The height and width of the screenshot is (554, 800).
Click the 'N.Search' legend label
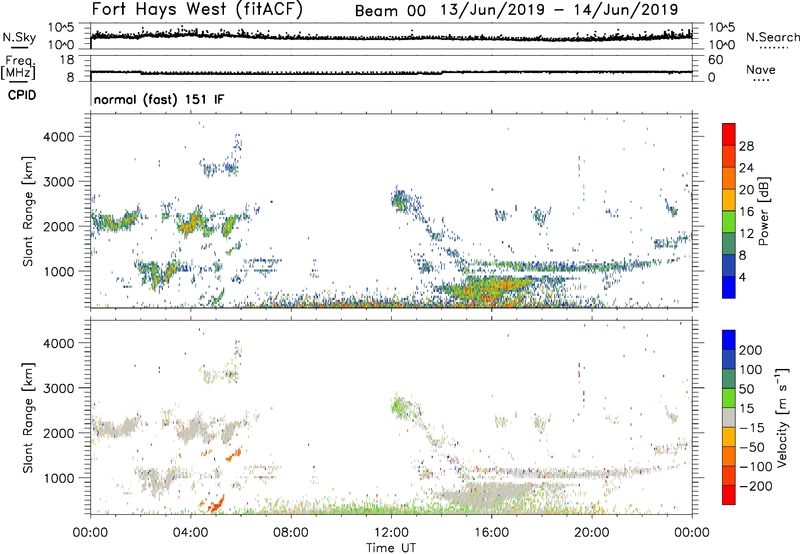coord(772,37)
